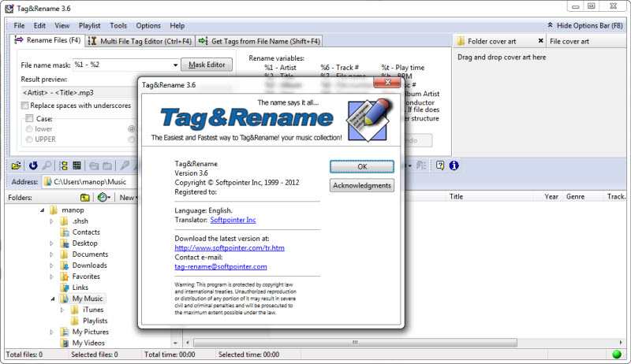
Task: Expand the iTunes folder node
Action: [x=62, y=310]
